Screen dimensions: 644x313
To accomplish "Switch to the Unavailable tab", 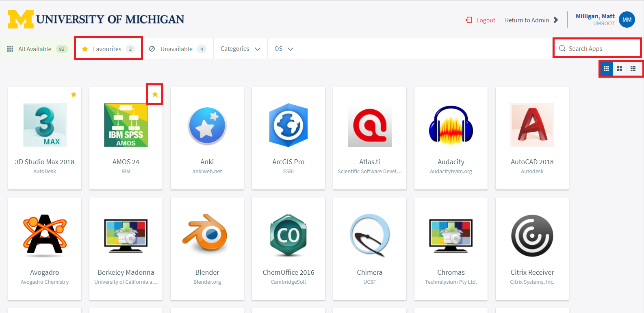I will [x=178, y=49].
